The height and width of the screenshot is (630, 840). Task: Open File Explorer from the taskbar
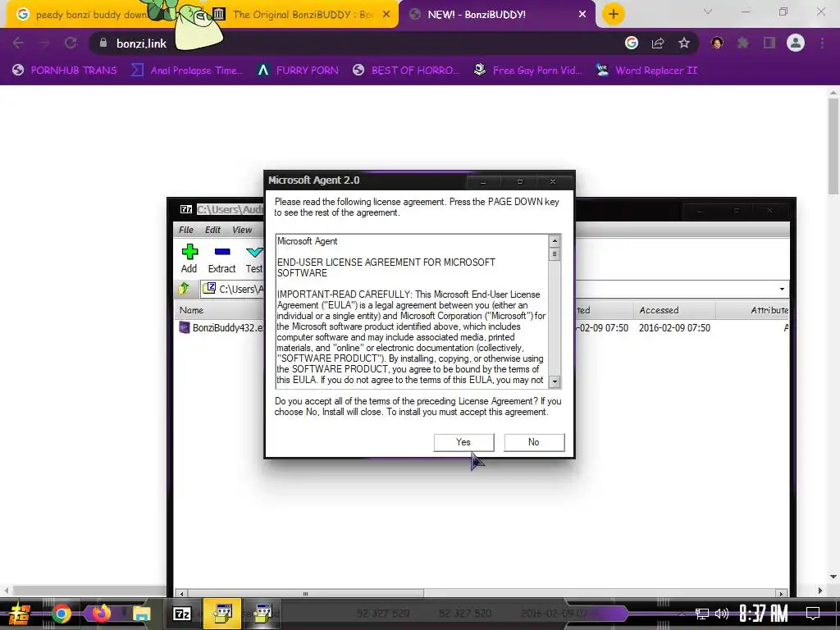coord(141,614)
